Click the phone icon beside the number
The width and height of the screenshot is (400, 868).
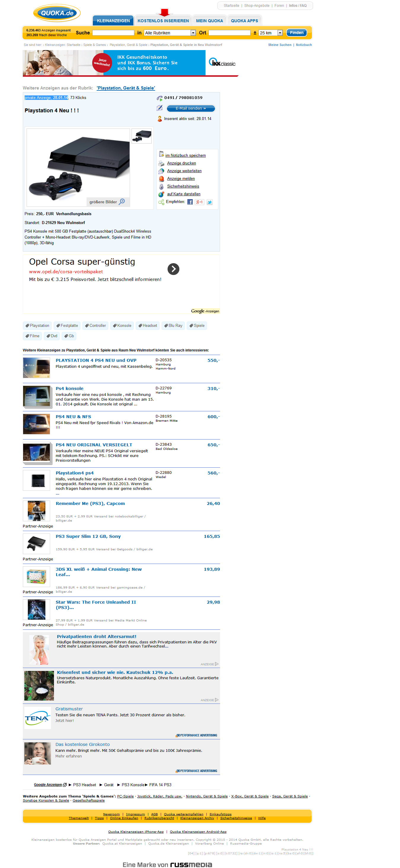(x=160, y=98)
